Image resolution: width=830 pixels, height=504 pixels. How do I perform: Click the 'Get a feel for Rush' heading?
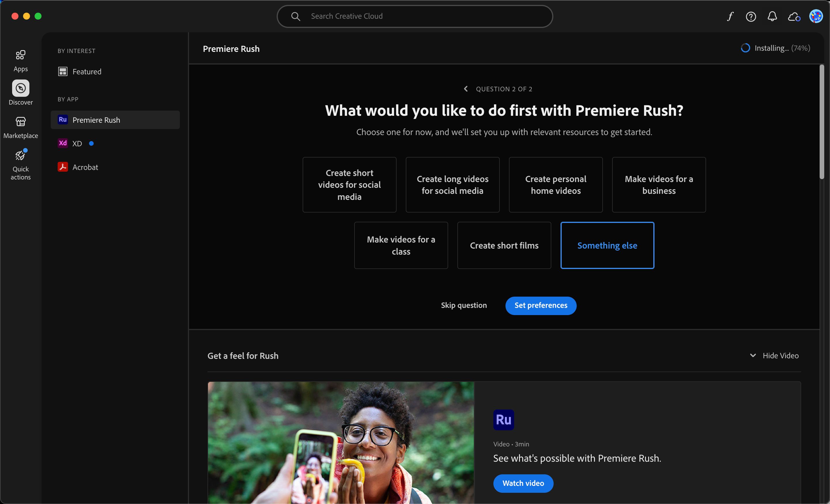coord(243,356)
